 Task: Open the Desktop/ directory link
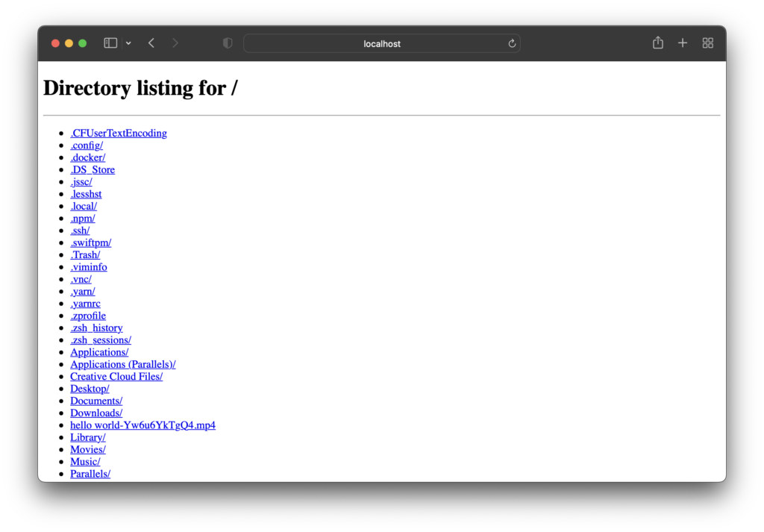click(x=90, y=389)
